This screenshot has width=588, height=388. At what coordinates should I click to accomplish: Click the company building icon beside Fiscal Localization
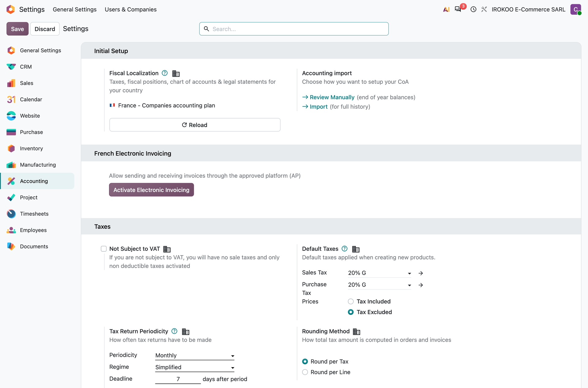pyautogui.click(x=176, y=73)
